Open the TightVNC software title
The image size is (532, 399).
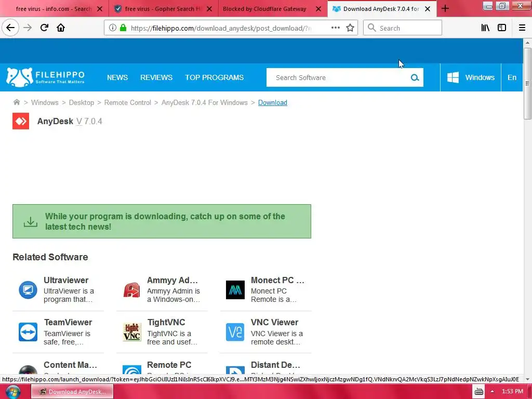(166, 322)
